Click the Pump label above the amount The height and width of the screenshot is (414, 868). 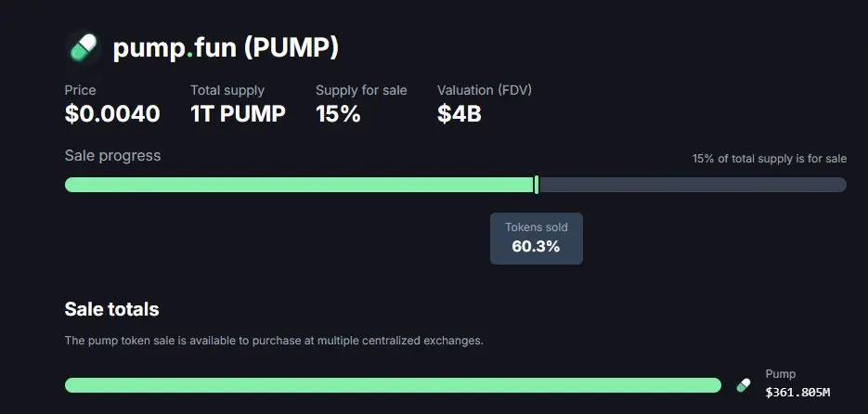(x=781, y=374)
